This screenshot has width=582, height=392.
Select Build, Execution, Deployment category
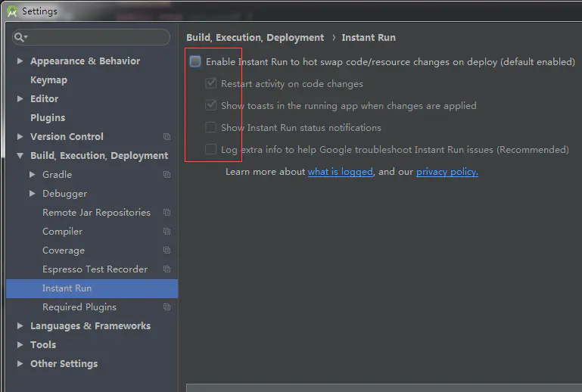(99, 156)
